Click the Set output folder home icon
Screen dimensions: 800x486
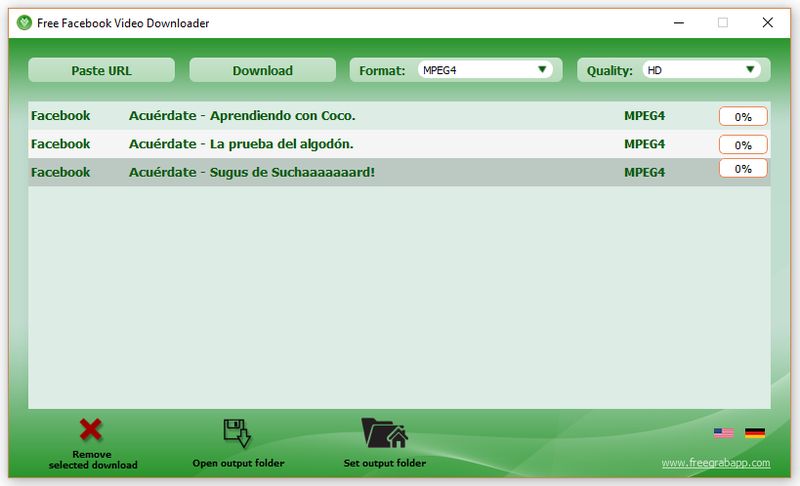[384, 433]
